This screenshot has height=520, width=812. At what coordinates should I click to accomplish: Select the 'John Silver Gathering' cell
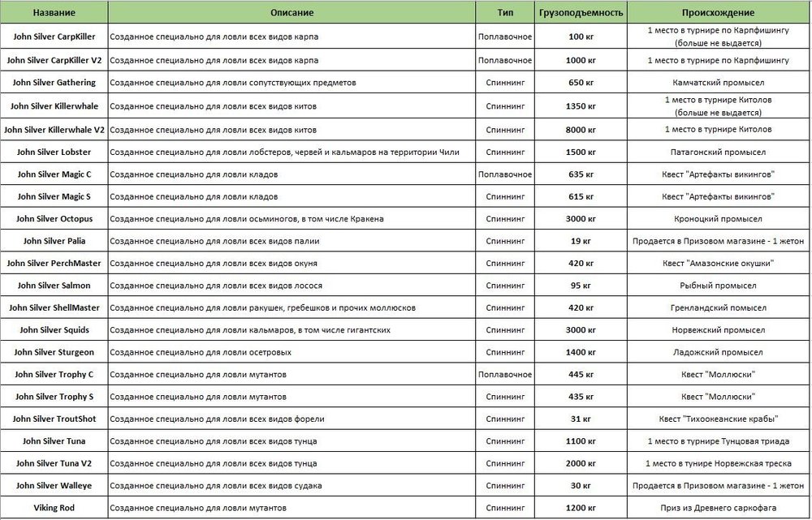54,83
